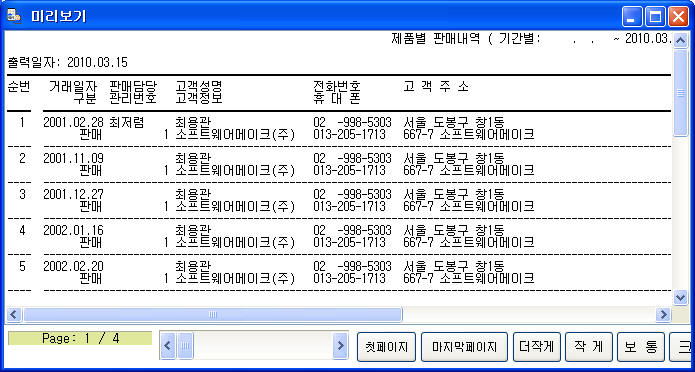The width and height of the screenshot is (695, 372).
Task: Click the 출력일자: 2010.03.15 text
Action: click(68, 62)
